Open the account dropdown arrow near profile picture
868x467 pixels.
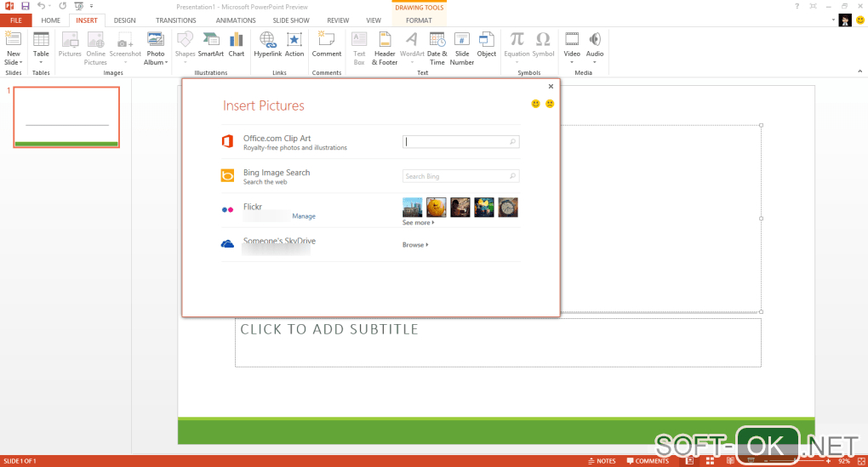coord(833,20)
